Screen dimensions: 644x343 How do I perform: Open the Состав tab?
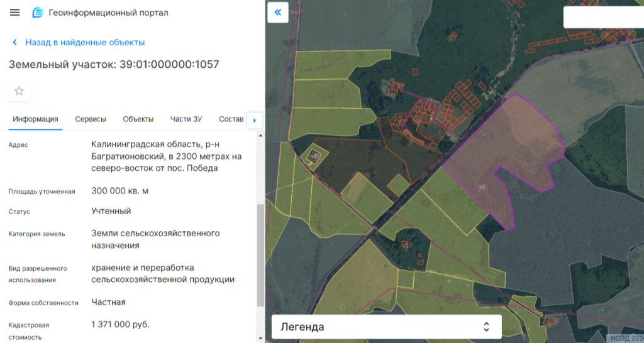(230, 119)
